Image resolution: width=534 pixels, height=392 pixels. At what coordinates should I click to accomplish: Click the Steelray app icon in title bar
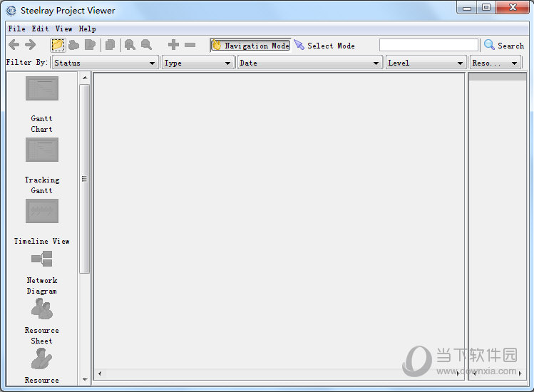[x=11, y=11]
